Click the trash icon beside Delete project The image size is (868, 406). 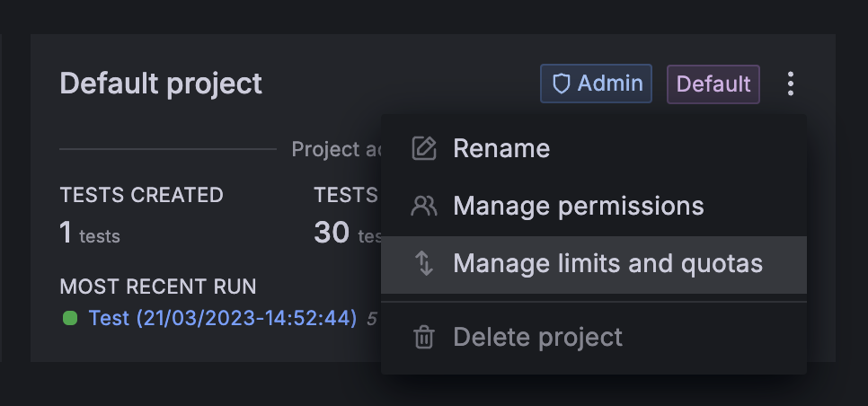423,338
